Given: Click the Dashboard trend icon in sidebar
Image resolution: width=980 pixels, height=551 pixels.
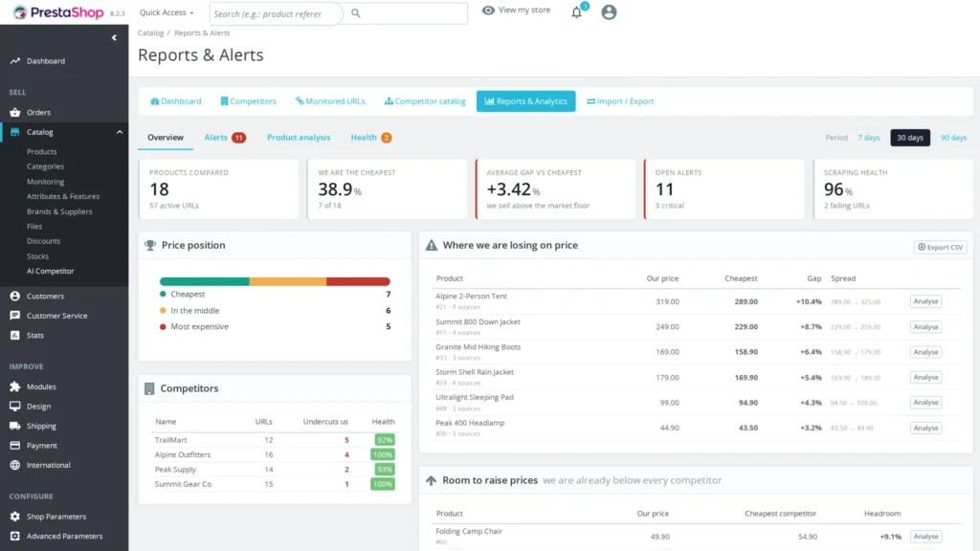Looking at the screenshot, I should pos(15,61).
